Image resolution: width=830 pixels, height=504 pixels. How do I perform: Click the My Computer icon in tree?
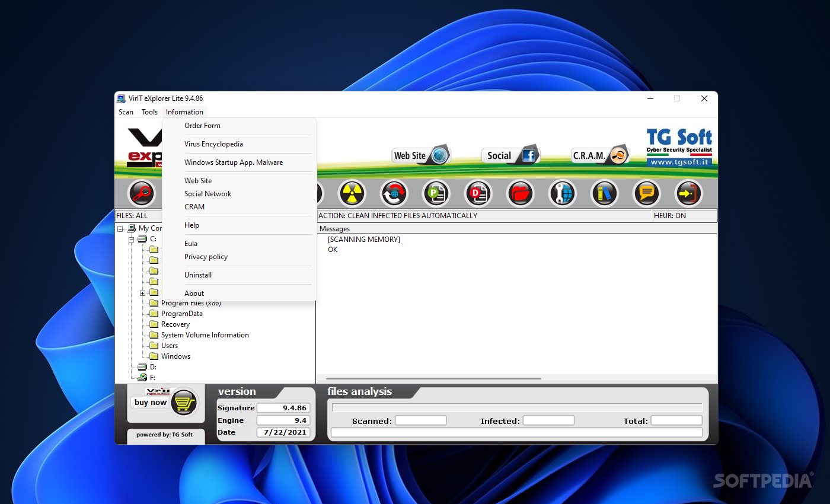[132, 228]
